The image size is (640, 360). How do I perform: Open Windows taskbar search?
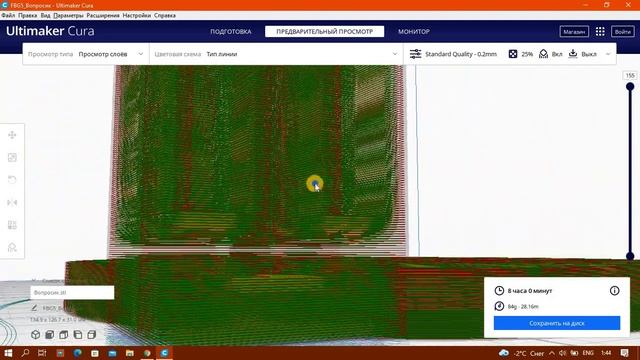(x=25, y=353)
